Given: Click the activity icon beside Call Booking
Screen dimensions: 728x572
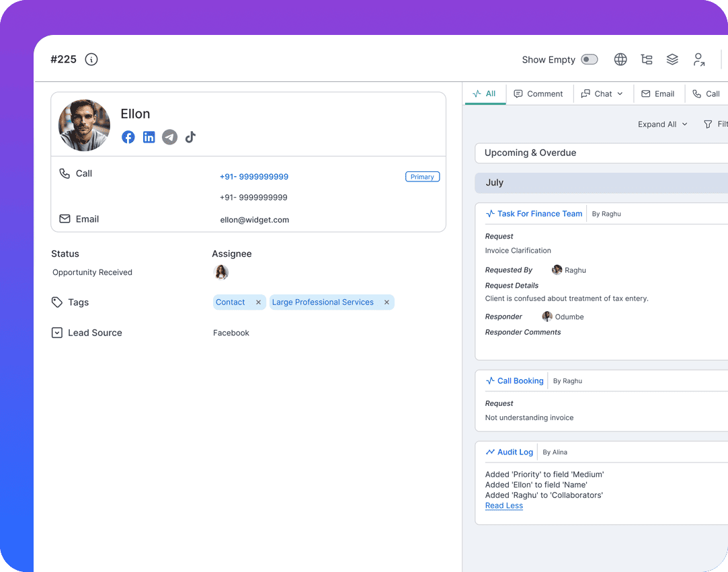Looking at the screenshot, I should [x=490, y=380].
